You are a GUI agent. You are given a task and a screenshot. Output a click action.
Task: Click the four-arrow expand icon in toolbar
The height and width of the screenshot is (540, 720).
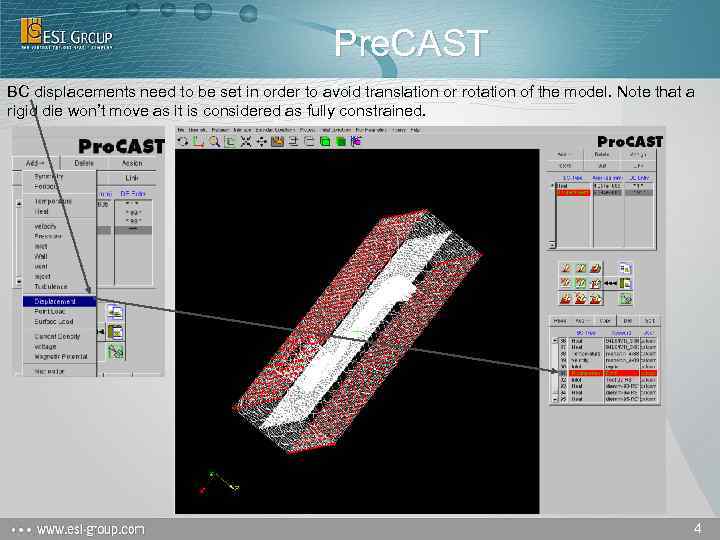246,142
